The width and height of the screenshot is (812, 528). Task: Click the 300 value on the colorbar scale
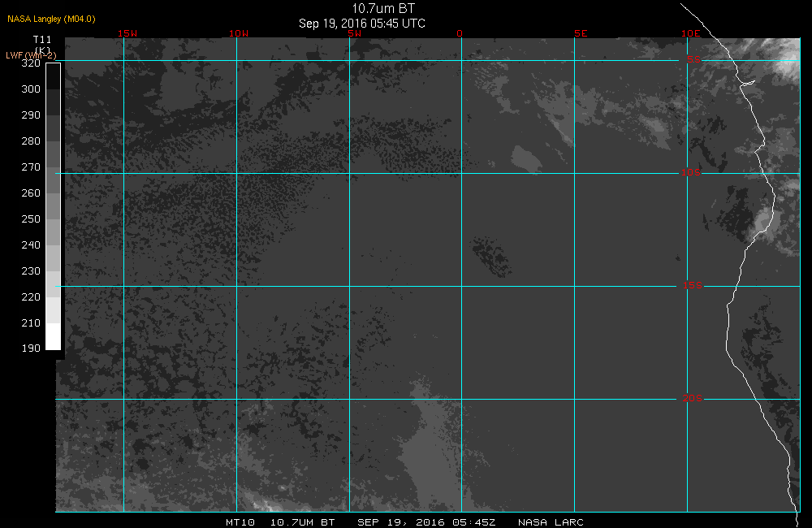(x=31, y=89)
